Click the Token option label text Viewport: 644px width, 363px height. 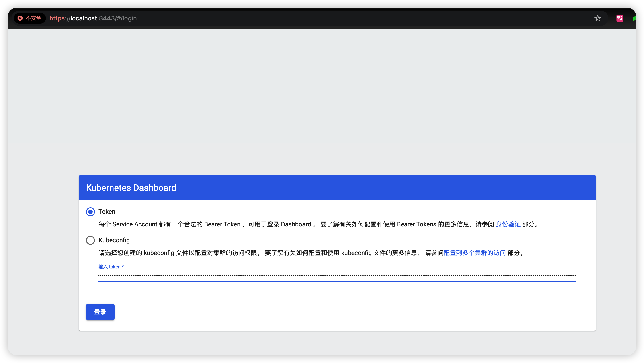(x=107, y=212)
